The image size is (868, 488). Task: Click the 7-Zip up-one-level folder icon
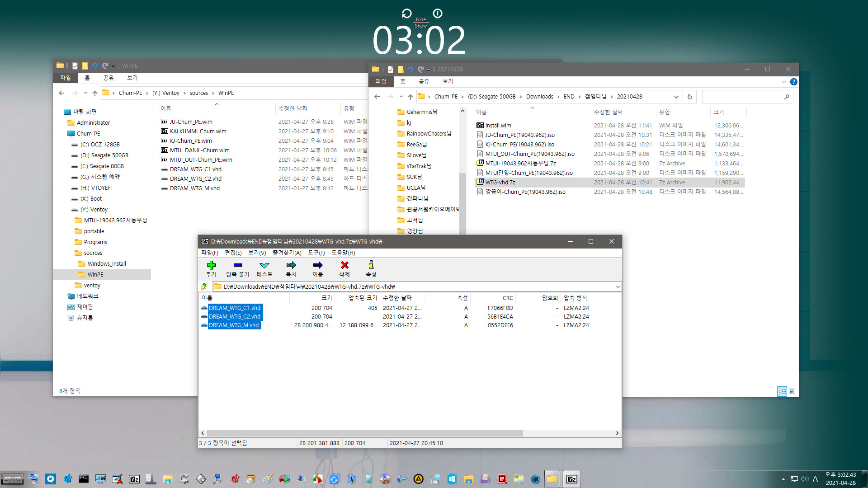(204, 286)
